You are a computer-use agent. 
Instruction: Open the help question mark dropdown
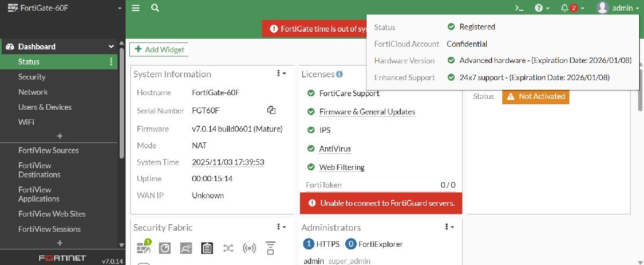pyautogui.click(x=542, y=8)
